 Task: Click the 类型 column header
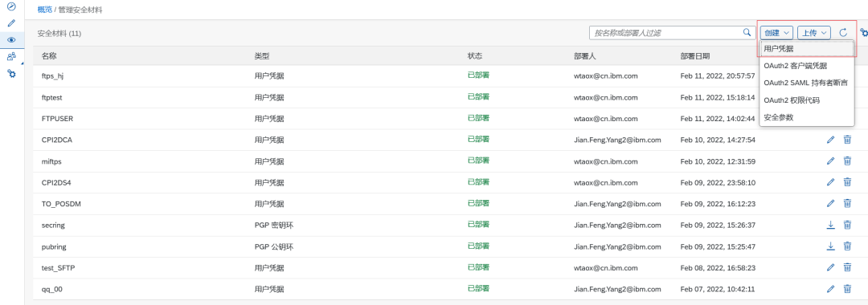click(x=262, y=56)
